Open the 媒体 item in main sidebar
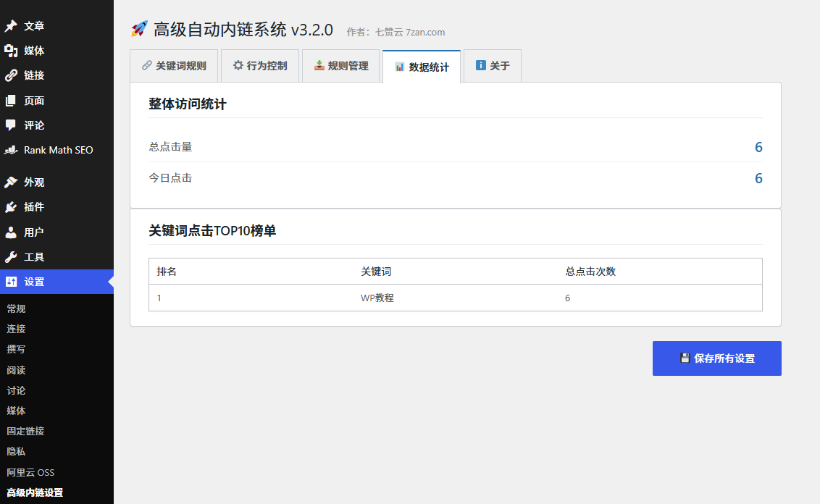 tap(57, 51)
